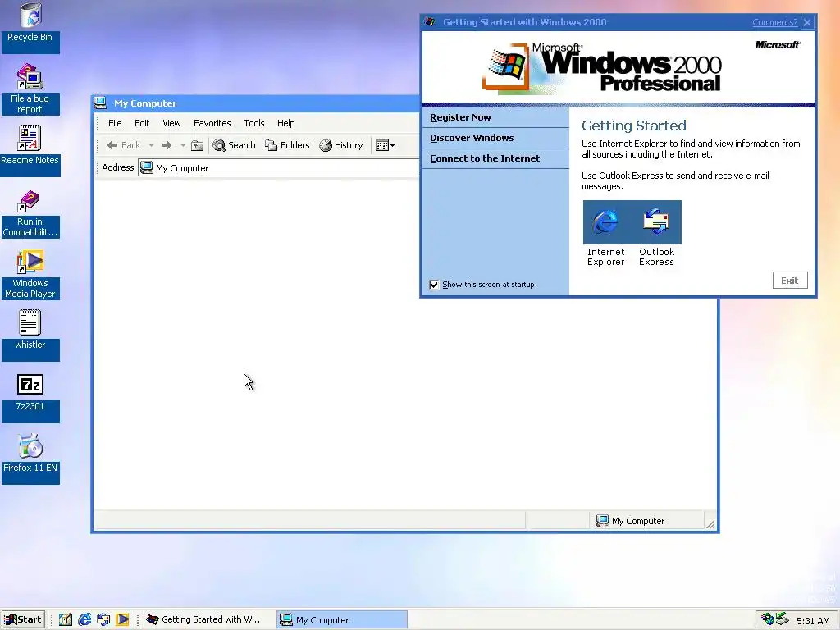Screen dimensions: 840x630
Task: Click the network connection tray icon
Action: pos(782,619)
